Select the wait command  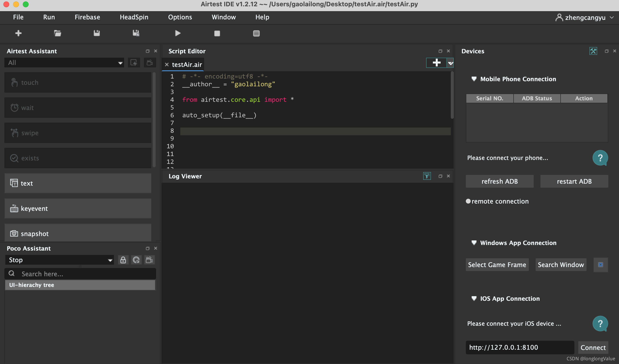point(78,108)
